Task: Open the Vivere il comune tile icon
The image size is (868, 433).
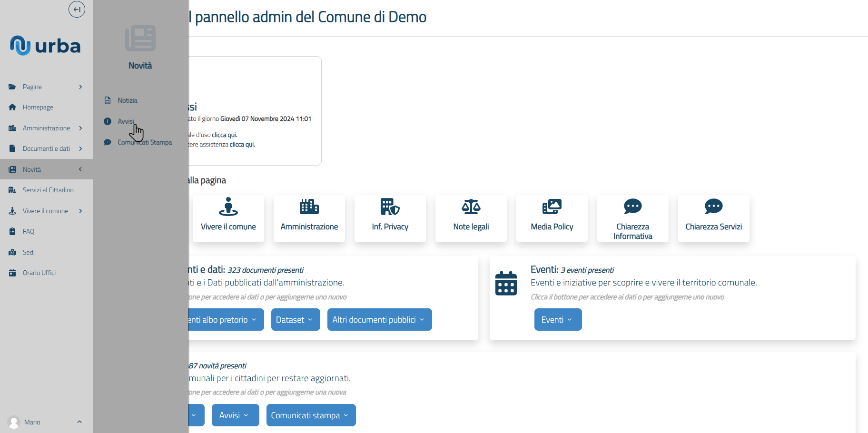Action: (x=228, y=207)
